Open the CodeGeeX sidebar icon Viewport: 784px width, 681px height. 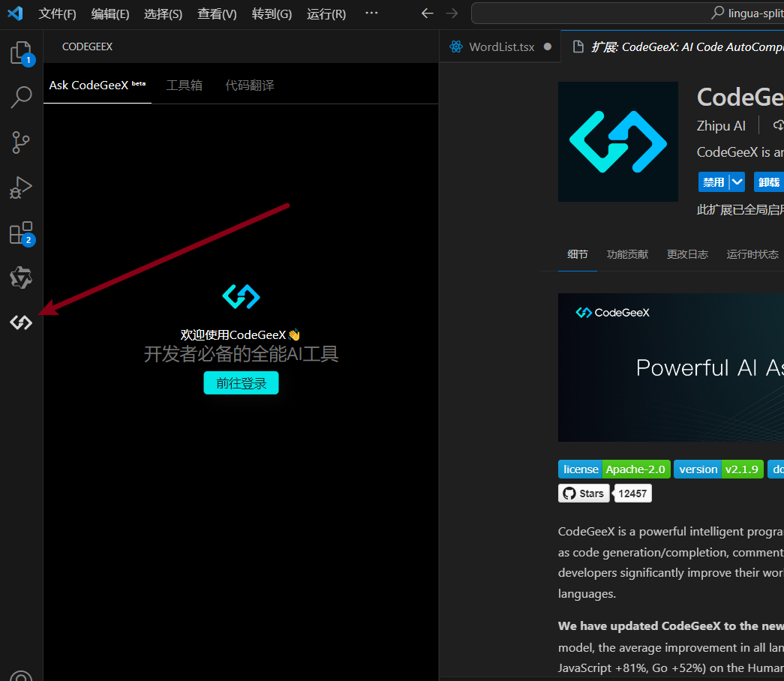coord(21,322)
